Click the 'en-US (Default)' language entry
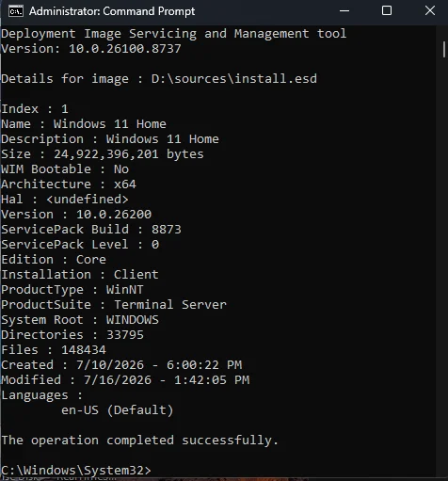This screenshot has width=448, height=481. (118, 410)
